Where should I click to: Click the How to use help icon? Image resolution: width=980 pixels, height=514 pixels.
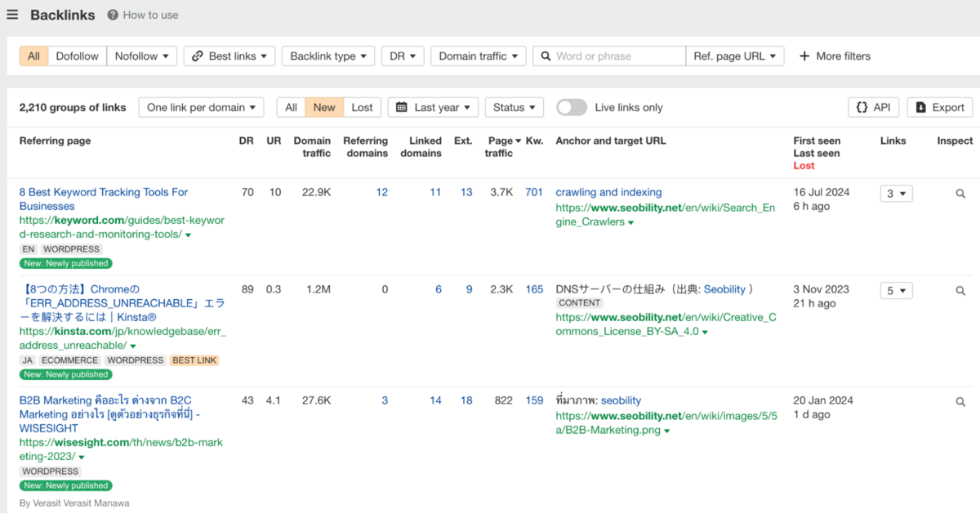click(113, 15)
